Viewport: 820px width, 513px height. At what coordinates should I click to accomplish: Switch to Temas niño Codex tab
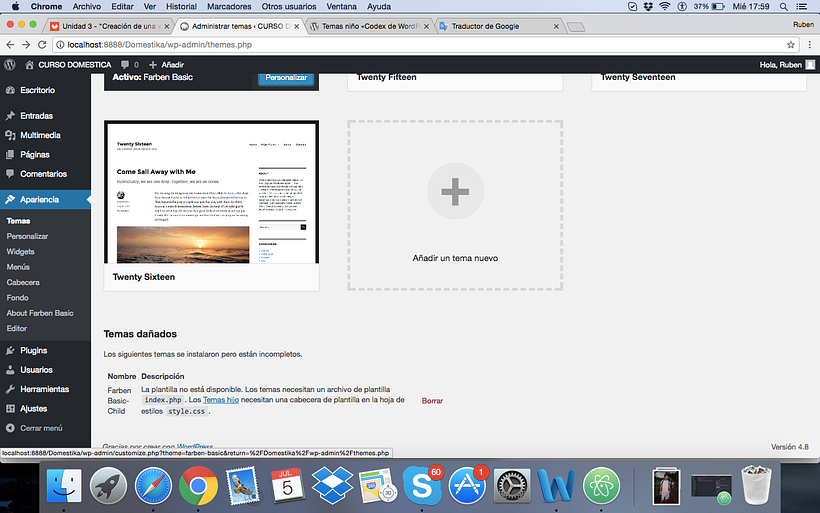click(x=369, y=26)
